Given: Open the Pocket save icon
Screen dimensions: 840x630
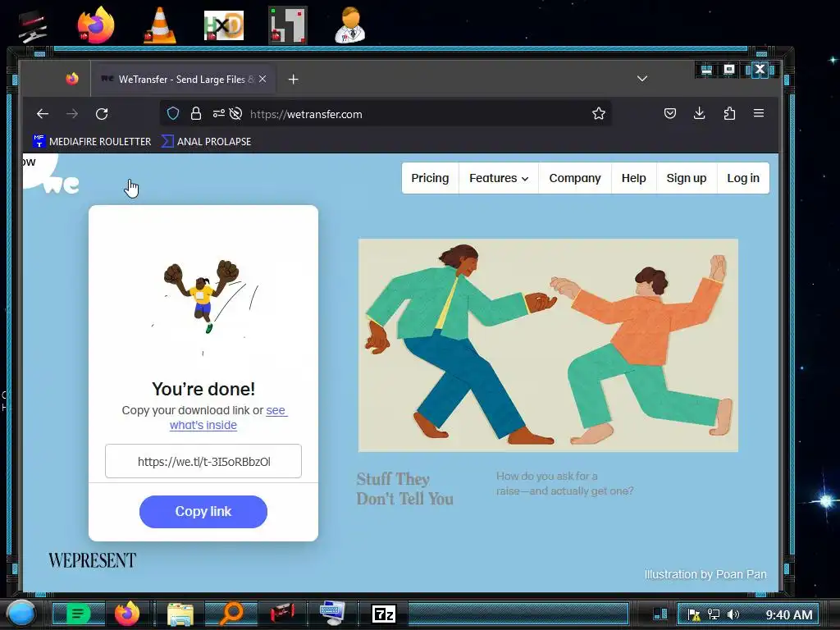Looking at the screenshot, I should coord(669,113).
